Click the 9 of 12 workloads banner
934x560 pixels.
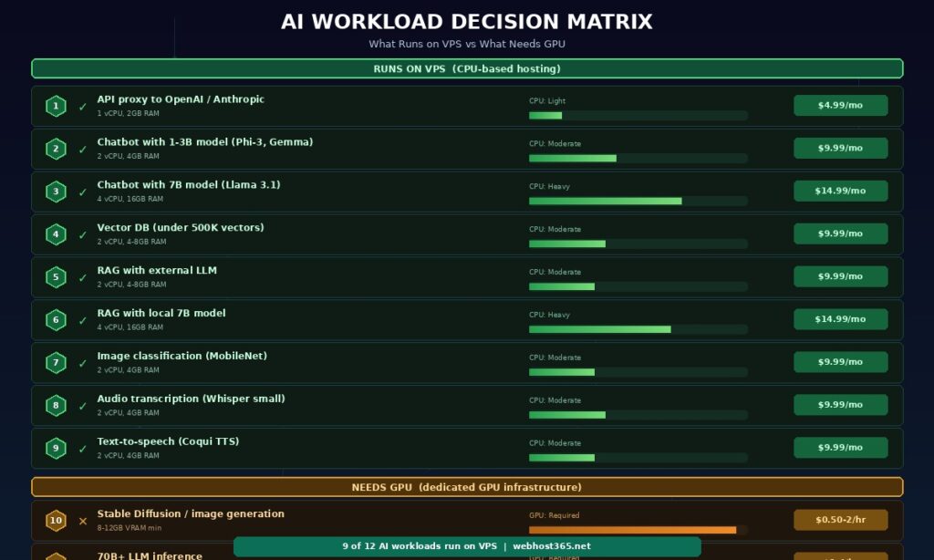[467, 546]
